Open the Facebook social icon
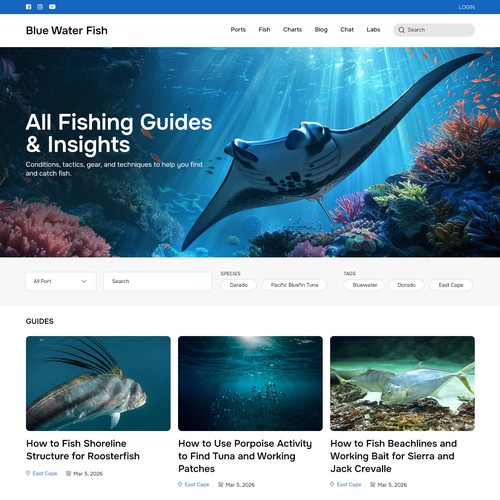The width and height of the screenshot is (500, 500). (29, 7)
